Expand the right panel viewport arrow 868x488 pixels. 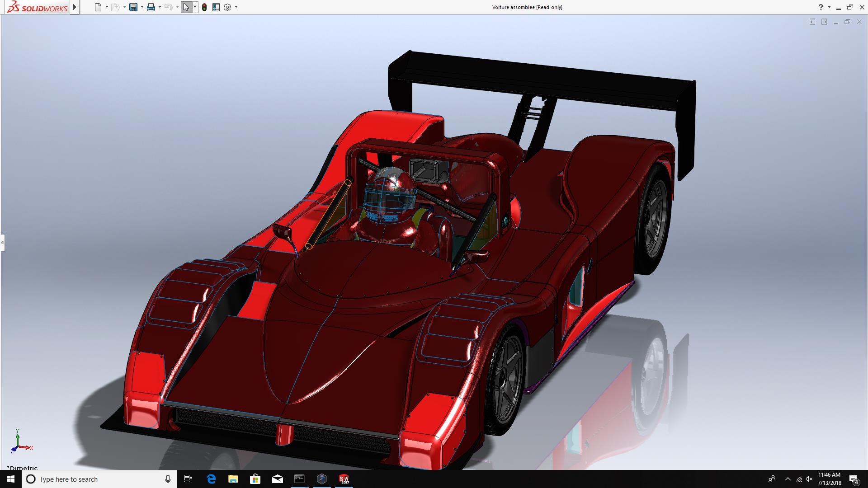pos(824,22)
